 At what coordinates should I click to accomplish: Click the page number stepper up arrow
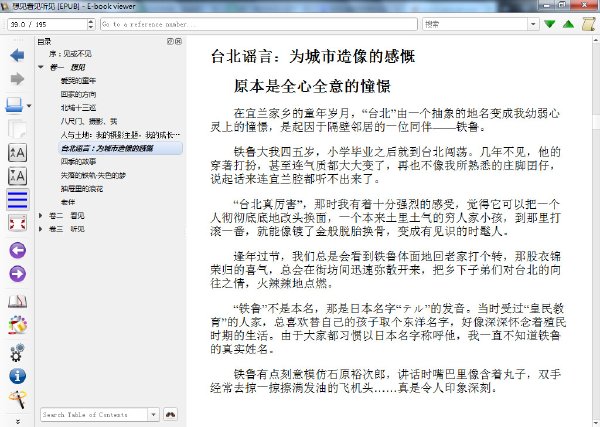pyautogui.click(x=91, y=21)
